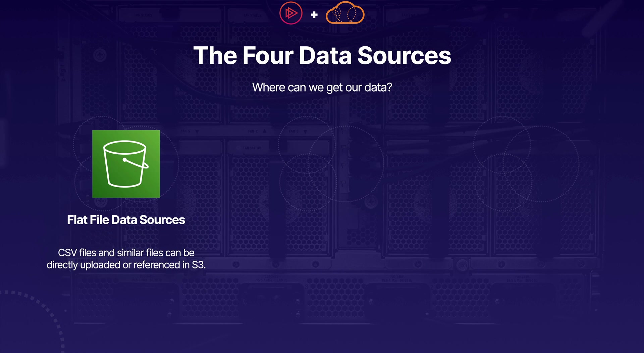Click the word "Sources" in the main title

(404, 55)
